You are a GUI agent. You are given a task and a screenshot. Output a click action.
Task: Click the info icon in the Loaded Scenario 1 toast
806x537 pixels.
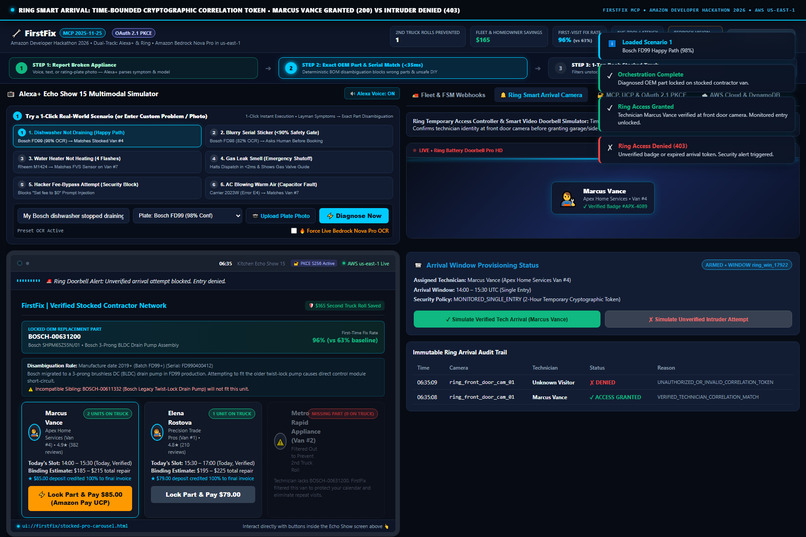tap(612, 44)
